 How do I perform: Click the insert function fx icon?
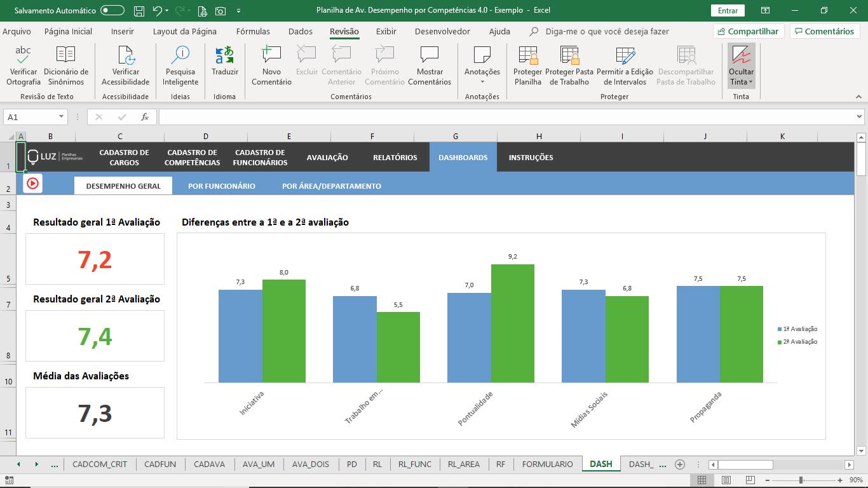(x=145, y=117)
